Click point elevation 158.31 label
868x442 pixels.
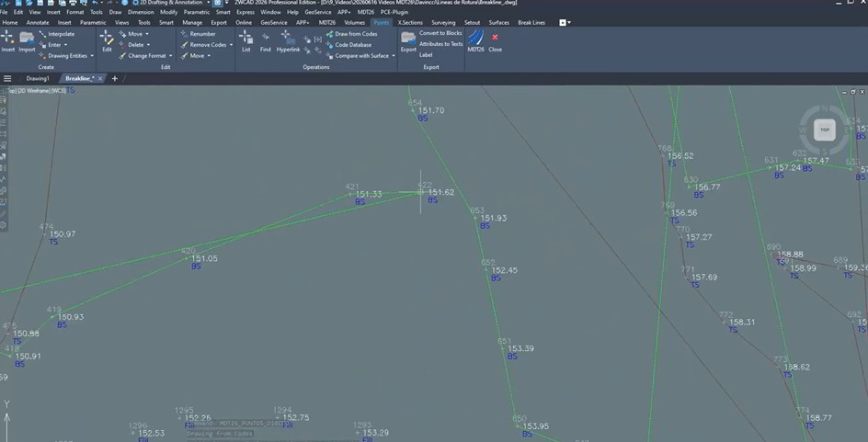(x=742, y=322)
